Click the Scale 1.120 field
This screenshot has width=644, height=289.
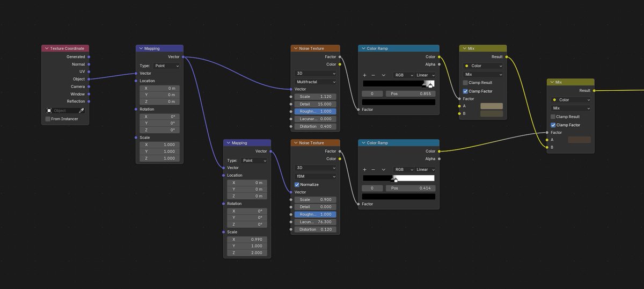tap(316, 97)
